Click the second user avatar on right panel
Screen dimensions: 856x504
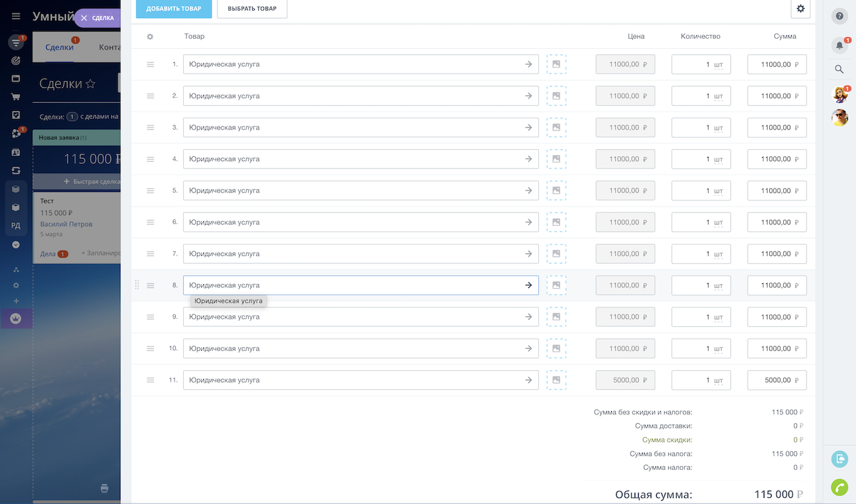[x=839, y=118]
